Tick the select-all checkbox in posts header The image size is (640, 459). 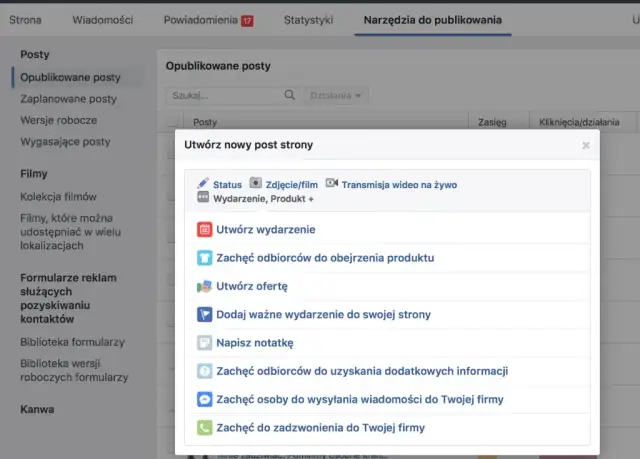(173, 122)
